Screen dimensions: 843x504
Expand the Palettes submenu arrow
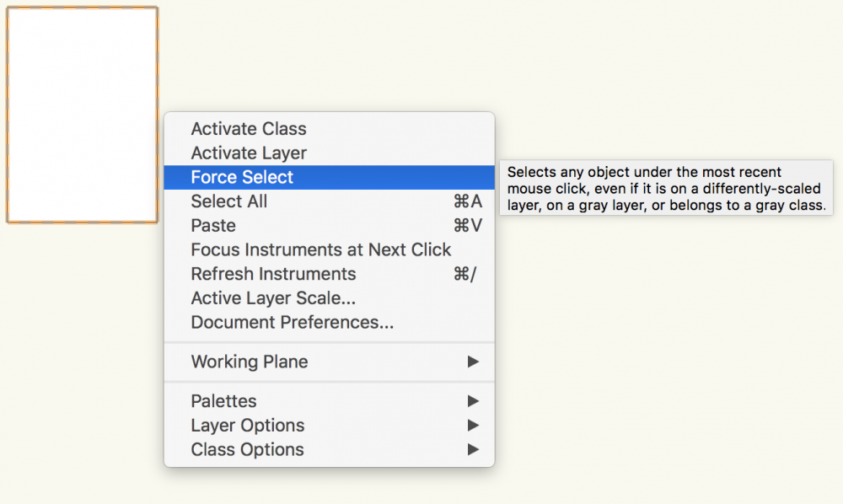[x=474, y=401]
